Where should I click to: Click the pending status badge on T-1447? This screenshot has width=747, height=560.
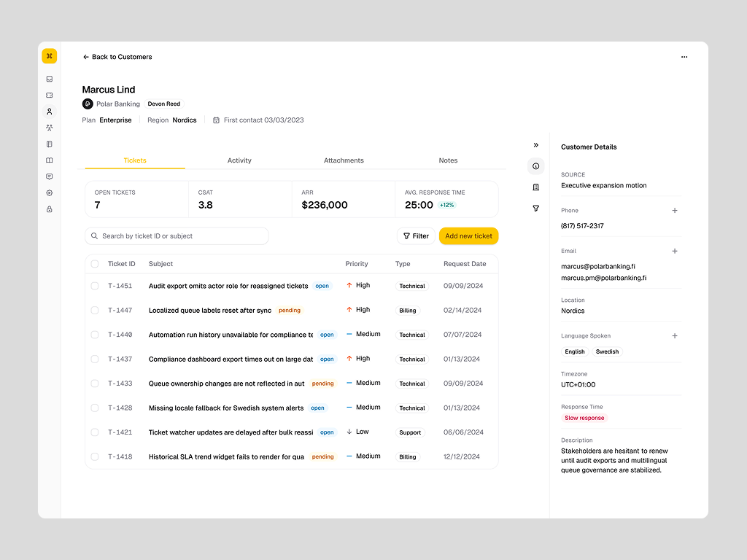pyautogui.click(x=289, y=310)
